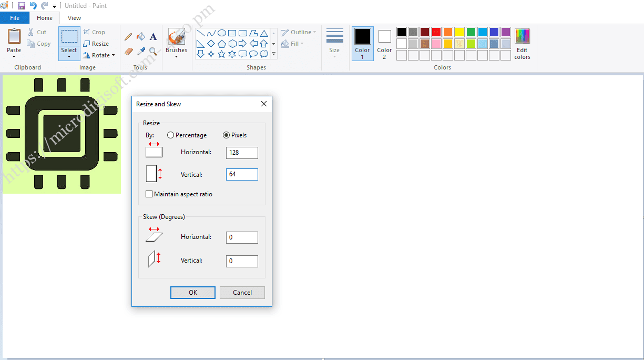The image size is (644, 360).
Task: Select the Fill with color bucket tool
Action: (140, 37)
